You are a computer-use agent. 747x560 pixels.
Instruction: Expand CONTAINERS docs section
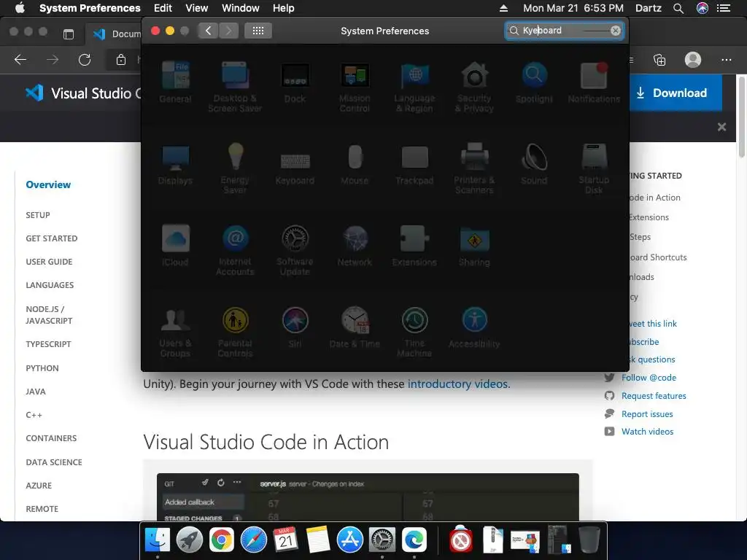[51, 438]
